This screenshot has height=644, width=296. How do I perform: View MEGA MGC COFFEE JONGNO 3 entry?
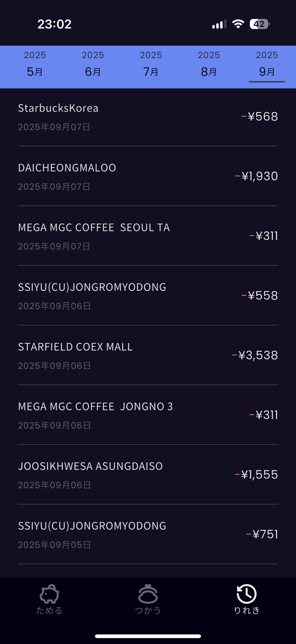(148, 415)
